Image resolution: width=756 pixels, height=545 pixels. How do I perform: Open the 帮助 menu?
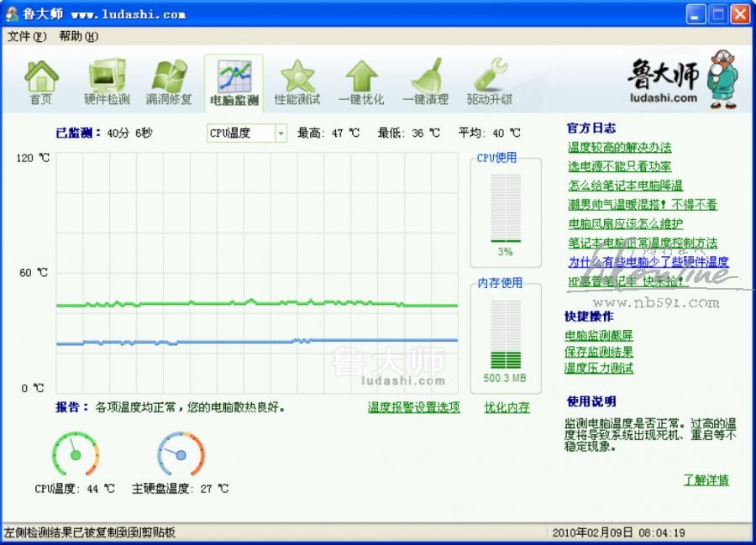tap(78, 36)
